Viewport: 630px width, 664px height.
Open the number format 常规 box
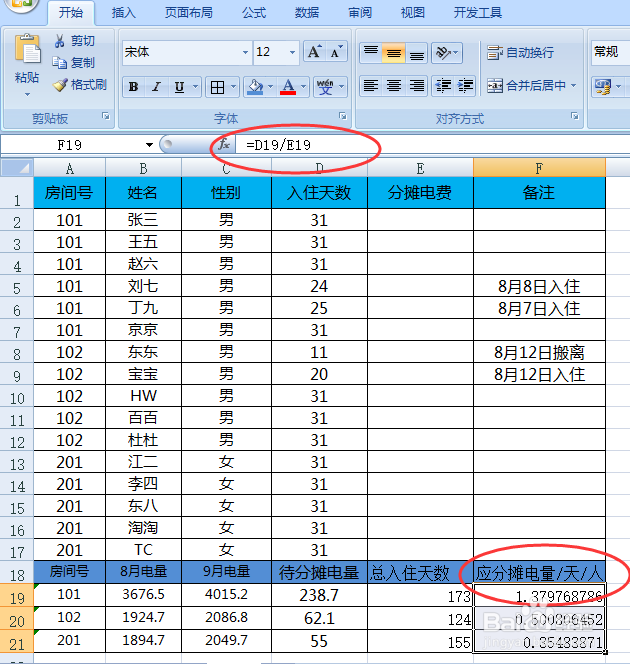point(611,53)
